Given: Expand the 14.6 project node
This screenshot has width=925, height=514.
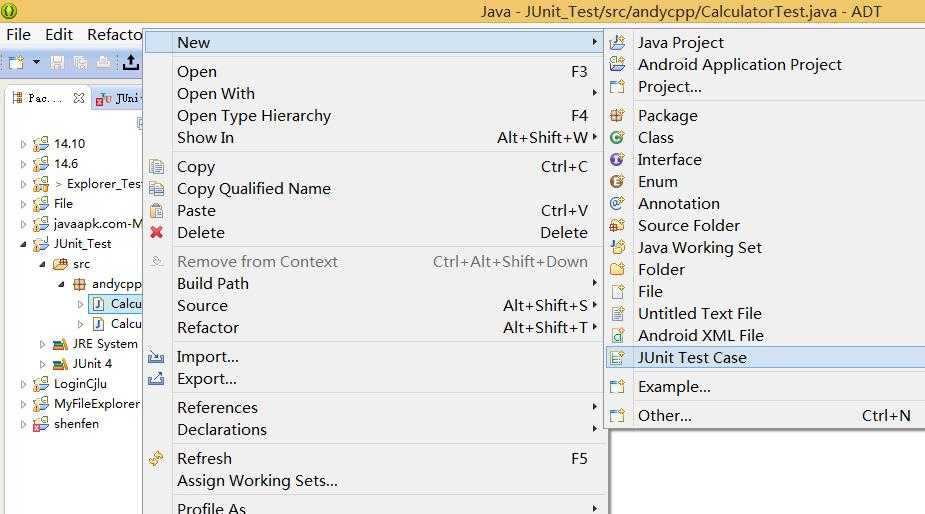Looking at the screenshot, I should (23, 164).
